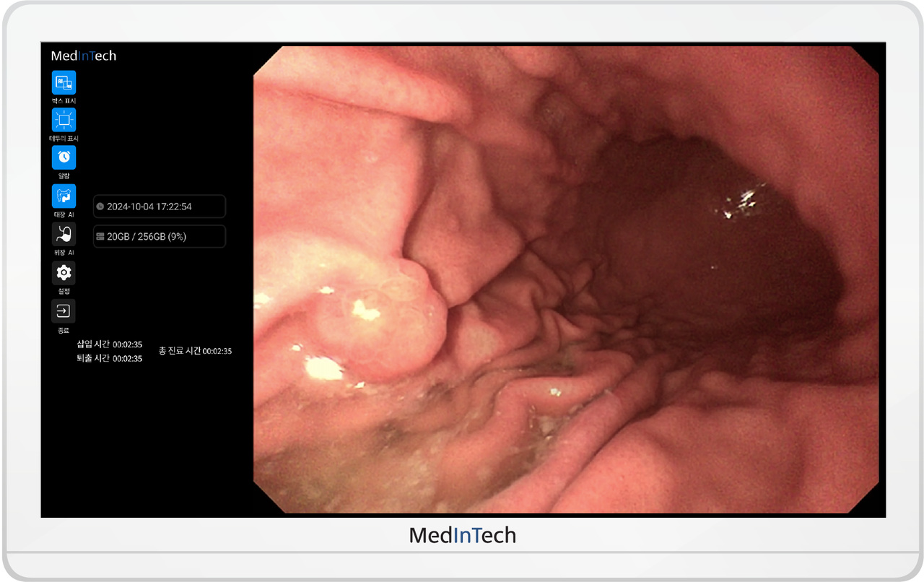Click the 종료 exit icon

tap(64, 311)
